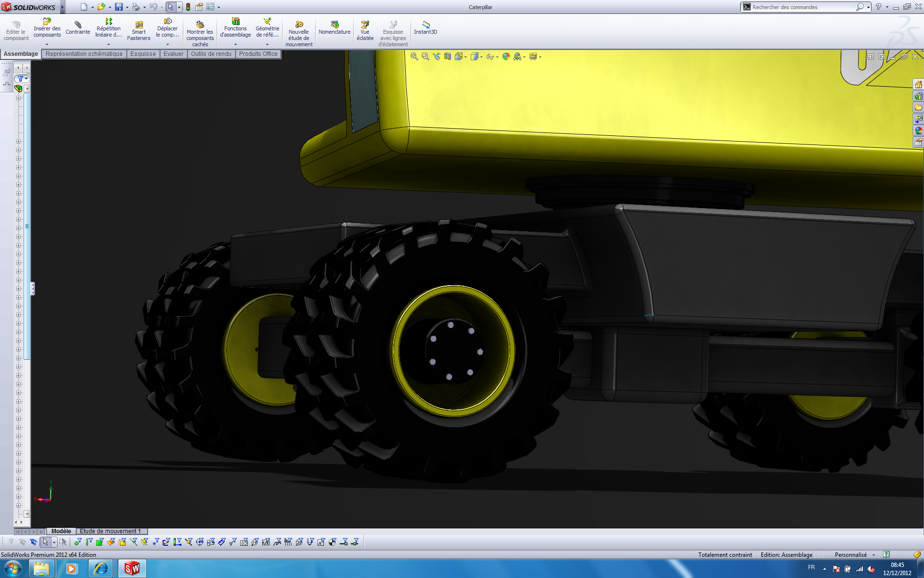Viewport: 924px width, 578px height.
Task: Open Smart Fasteners tool
Action: coord(139,31)
